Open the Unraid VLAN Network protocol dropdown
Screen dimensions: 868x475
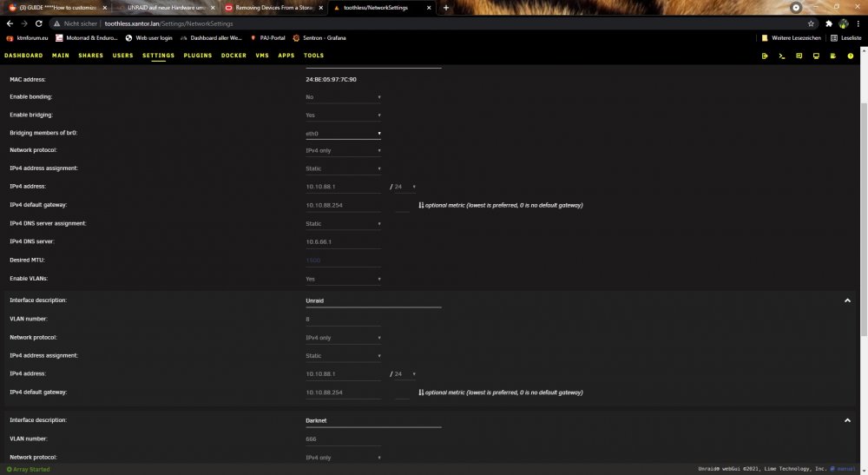click(x=343, y=338)
